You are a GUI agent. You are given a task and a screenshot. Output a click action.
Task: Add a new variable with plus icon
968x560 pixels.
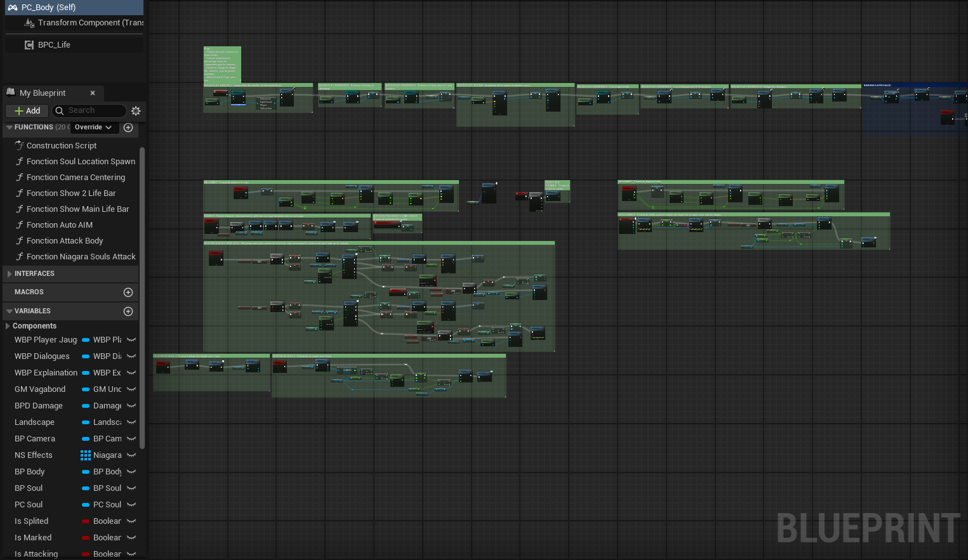(x=128, y=311)
